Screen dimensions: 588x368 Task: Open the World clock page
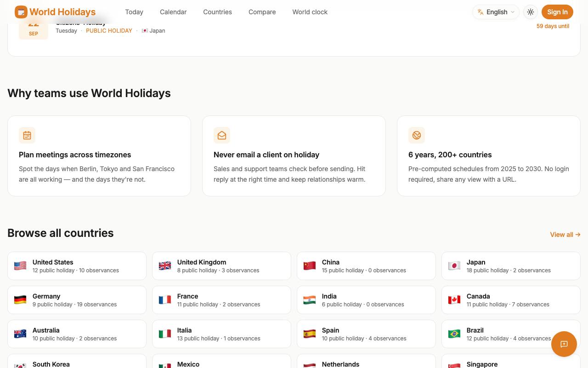(x=310, y=12)
